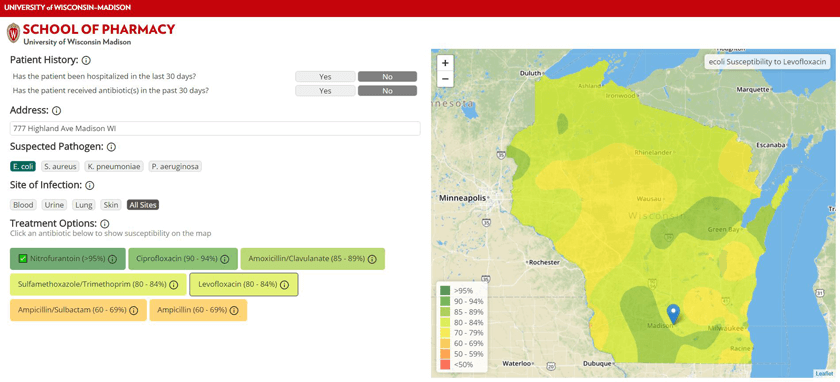Click Rochester label on the map
Screen dimensions: 840x382
(544, 263)
